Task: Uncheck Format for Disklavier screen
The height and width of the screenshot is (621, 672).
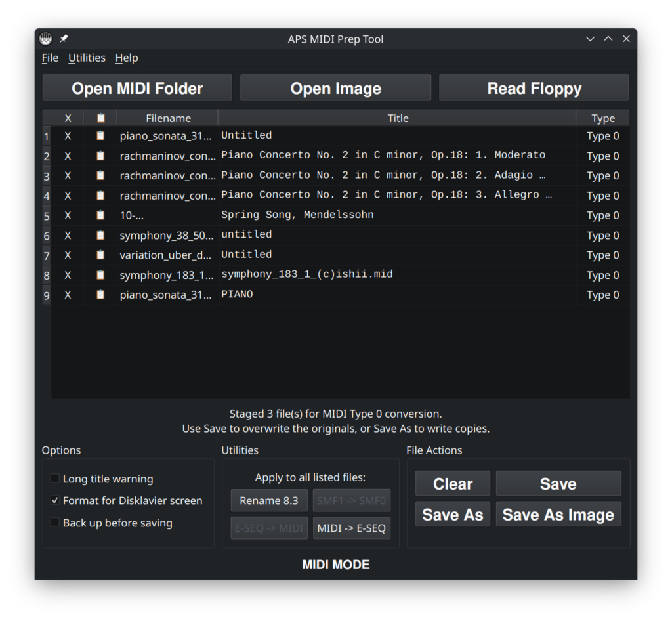Action: pos(55,501)
